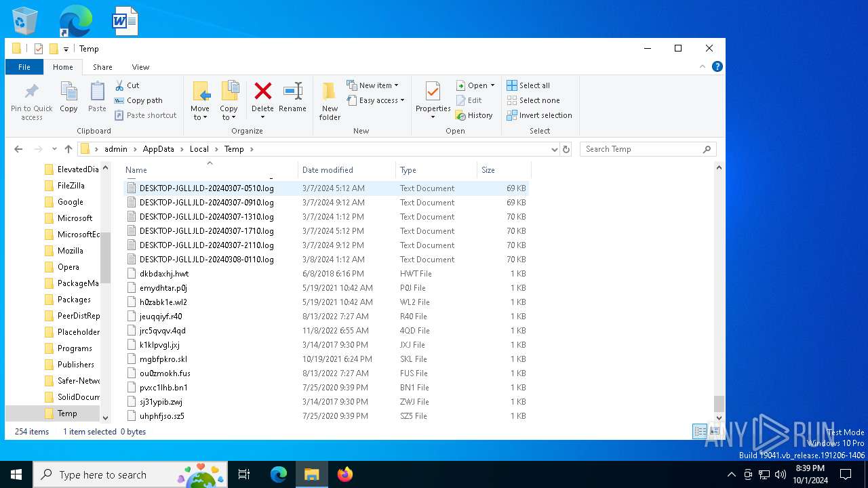Click Invert selection

pos(539,115)
